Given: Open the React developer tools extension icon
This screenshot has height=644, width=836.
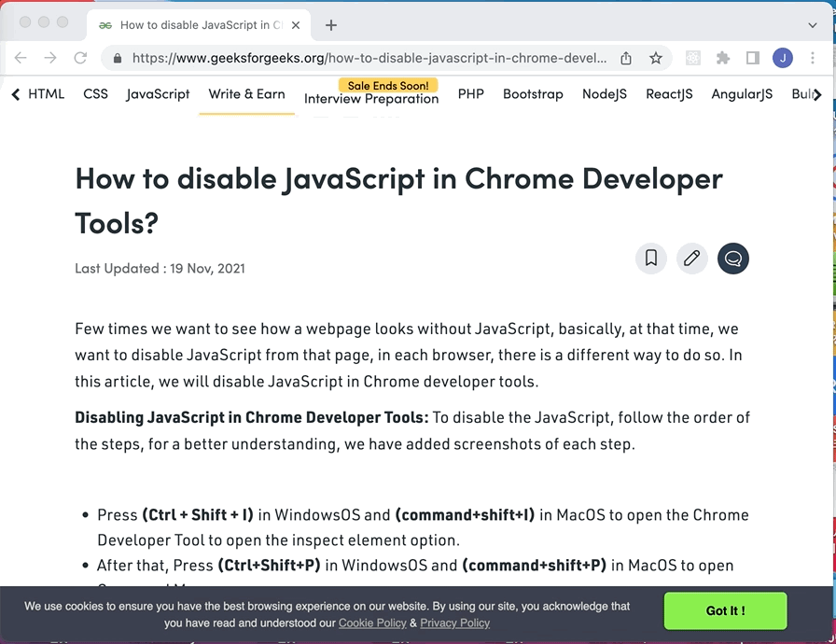Looking at the screenshot, I should 692,58.
